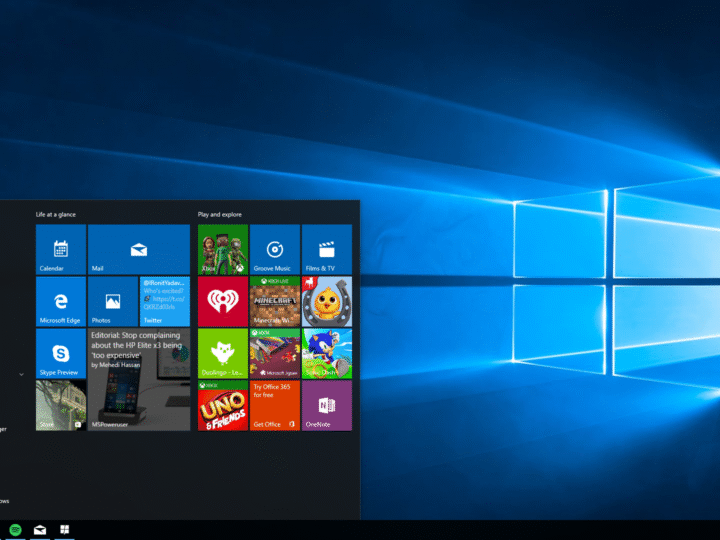720x540 pixels.
Task: Click the 'Play and explore' group header
Action: [x=219, y=214]
